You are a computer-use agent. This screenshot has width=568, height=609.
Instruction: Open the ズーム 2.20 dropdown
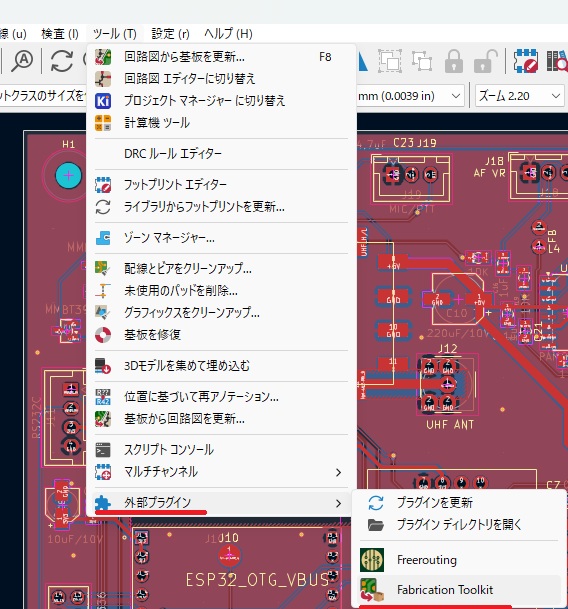pos(520,96)
